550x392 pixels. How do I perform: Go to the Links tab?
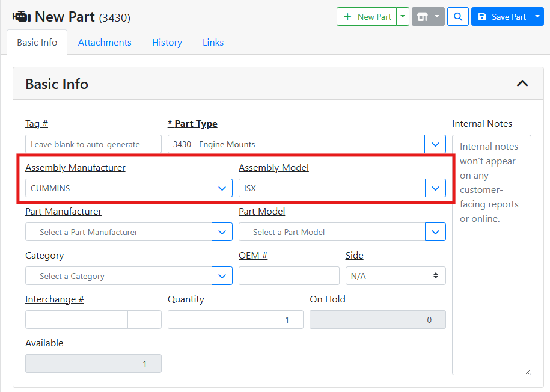[x=213, y=43]
